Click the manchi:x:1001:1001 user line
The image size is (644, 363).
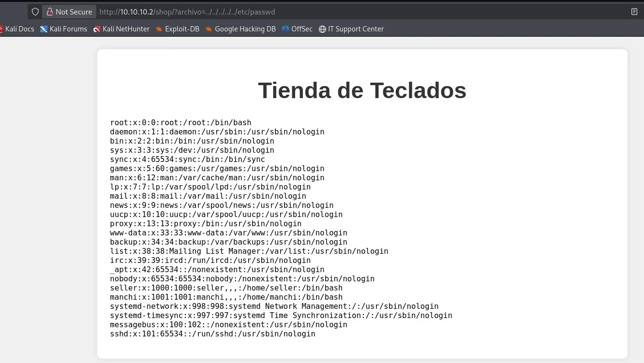tap(226, 297)
